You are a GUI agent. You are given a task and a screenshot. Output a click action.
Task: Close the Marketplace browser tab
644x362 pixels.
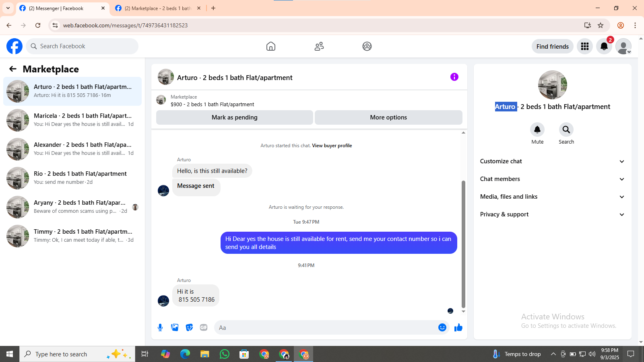199,8
